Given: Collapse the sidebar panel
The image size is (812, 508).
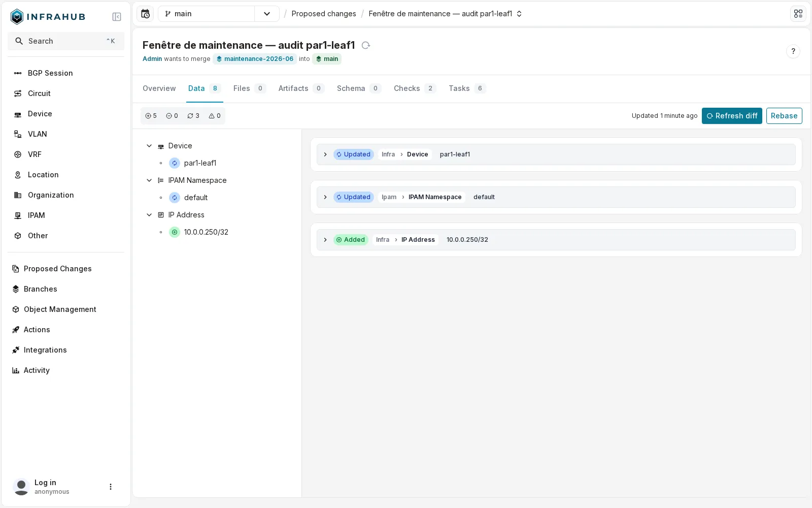Looking at the screenshot, I should [x=117, y=17].
